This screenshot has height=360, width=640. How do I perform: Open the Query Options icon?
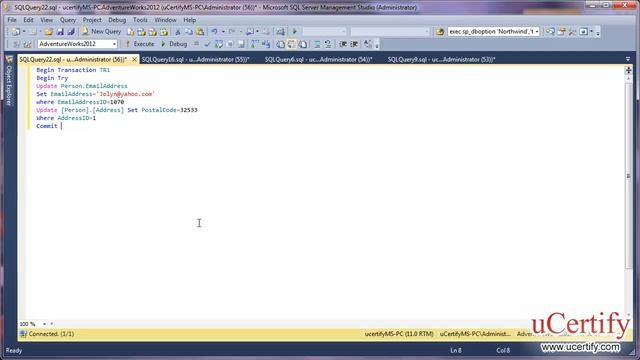click(230, 44)
